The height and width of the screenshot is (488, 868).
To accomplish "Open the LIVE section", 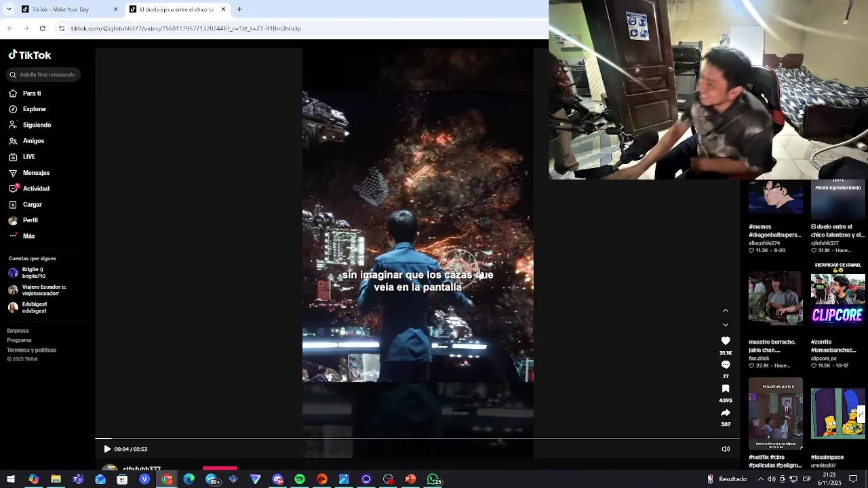I will (22, 157).
